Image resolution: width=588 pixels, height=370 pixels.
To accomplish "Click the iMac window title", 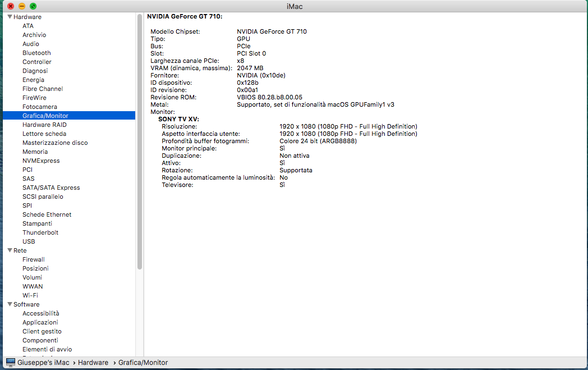I will coord(295,6).
